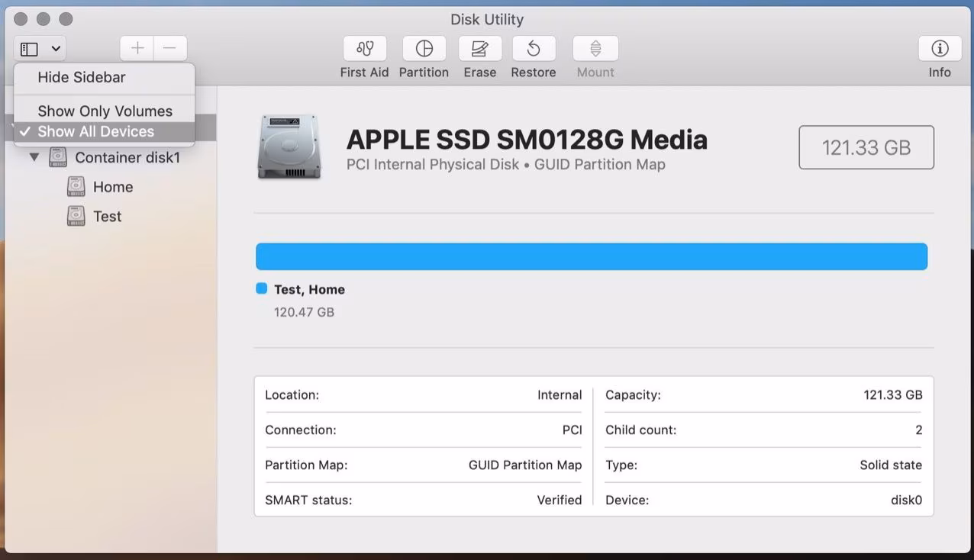The image size is (974, 560).
Task: Click the Restore toolbar icon
Action: 533,49
